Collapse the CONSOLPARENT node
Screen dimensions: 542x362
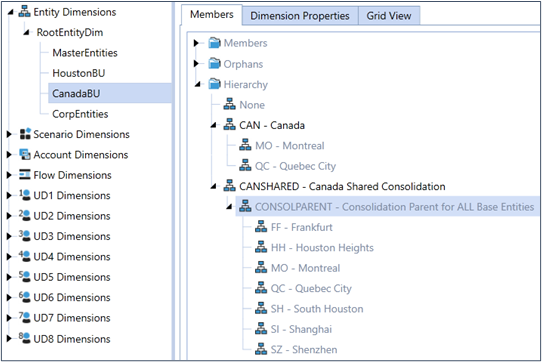pos(230,207)
